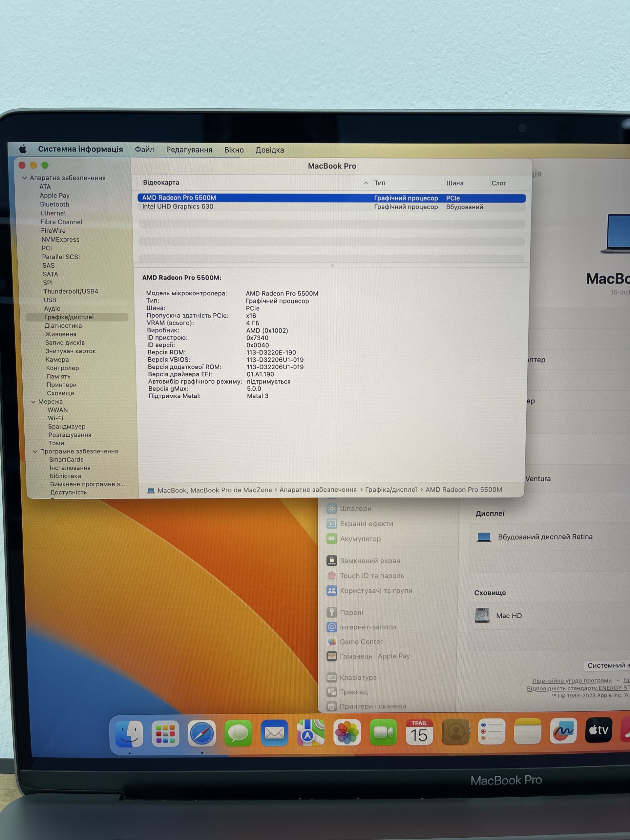Screen dimensions: 630x840
Task: Open Contacts app in Dock
Action: tap(455, 731)
